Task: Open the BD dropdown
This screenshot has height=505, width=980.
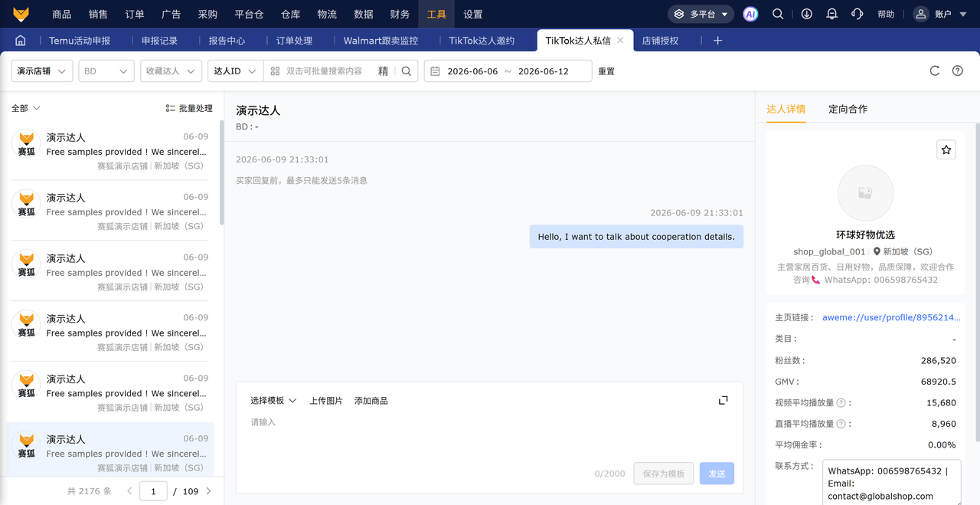Action: [106, 71]
